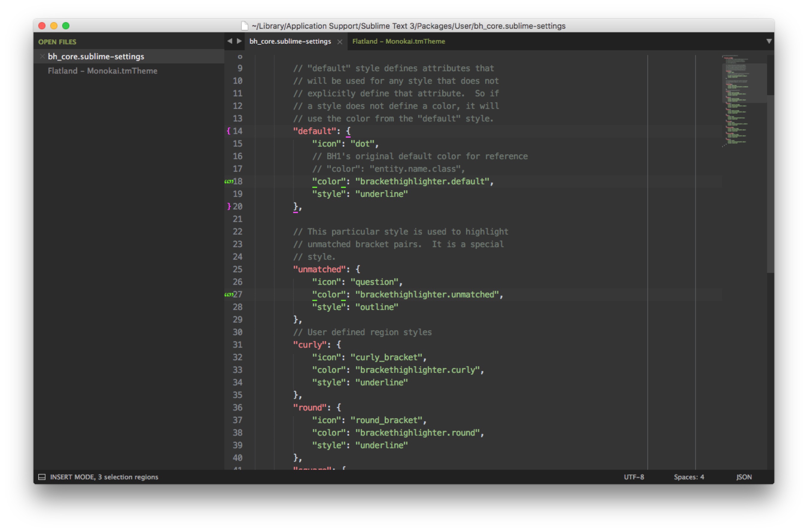
Task: Click line number 21 in the gutter
Action: pyautogui.click(x=237, y=219)
